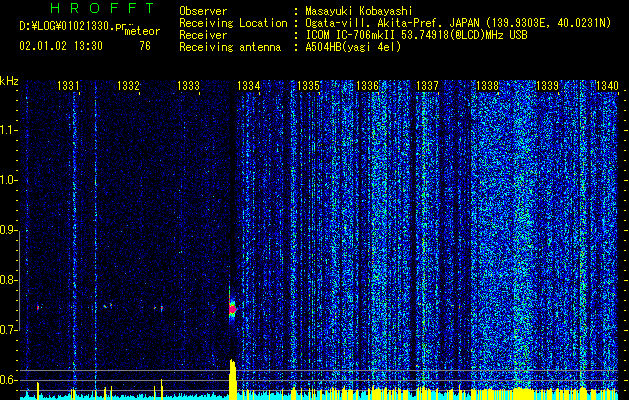
Task: Click the 1332 time marker
Action: (128, 86)
